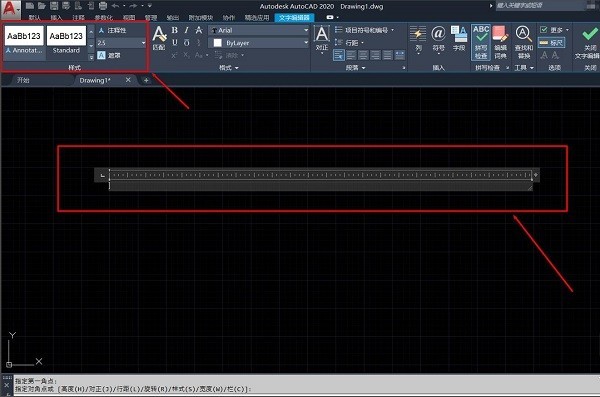600x397 pixels.
Task: Toggle the Ruler option
Action: (551, 43)
